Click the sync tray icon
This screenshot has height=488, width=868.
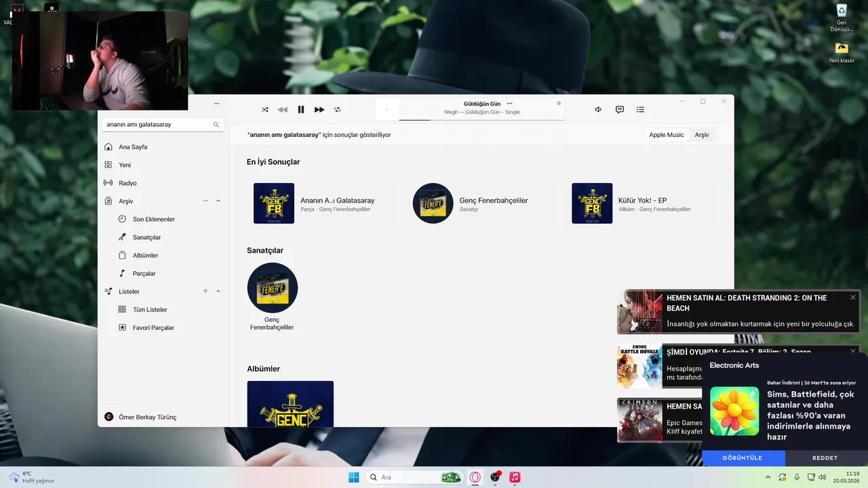tap(783, 477)
